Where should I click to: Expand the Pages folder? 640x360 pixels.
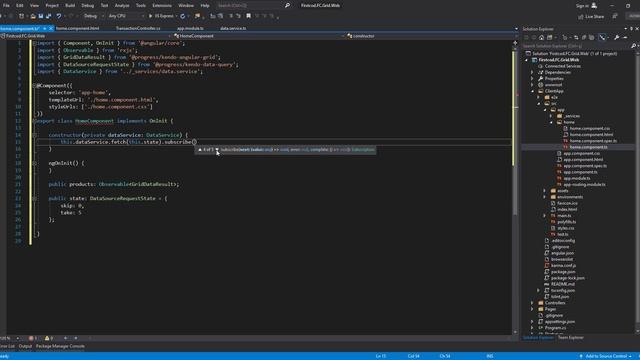[x=532, y=309]
